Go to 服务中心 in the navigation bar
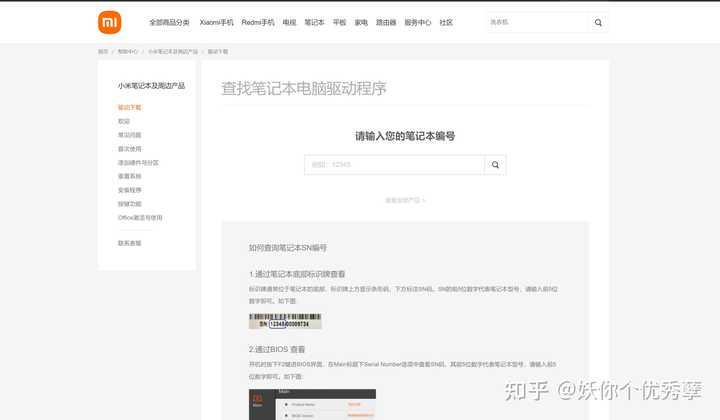This screenshot has height=420, width=720. coord(417,22)
